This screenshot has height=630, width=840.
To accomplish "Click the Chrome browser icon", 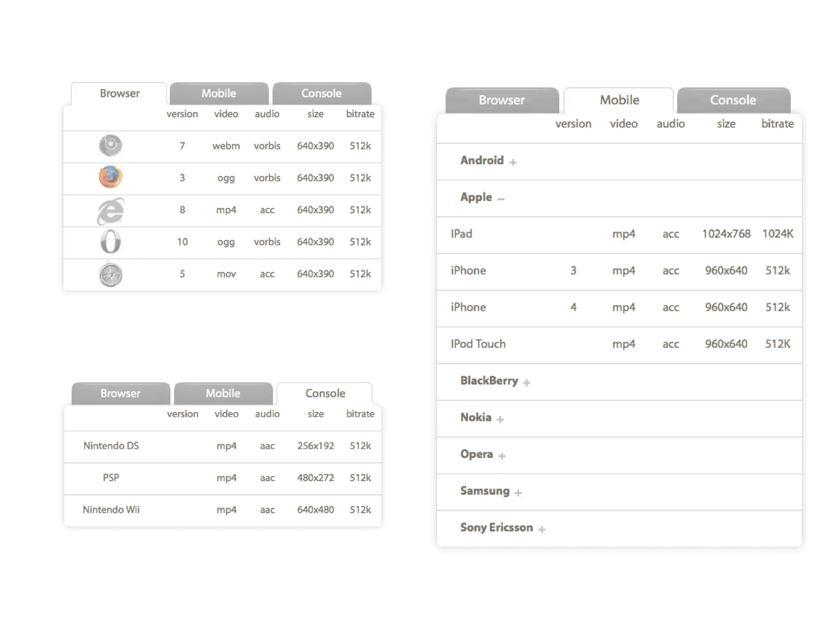I will click(x=110, y=145).
